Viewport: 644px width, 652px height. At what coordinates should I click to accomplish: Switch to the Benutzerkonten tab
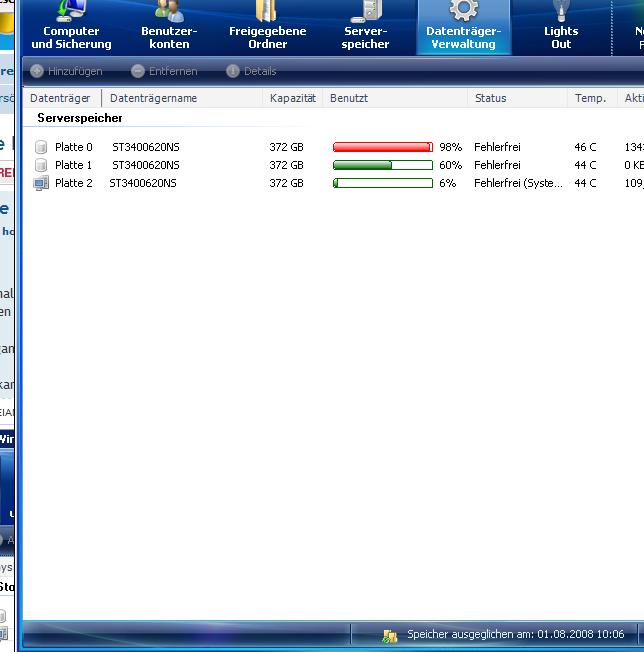click(x=169, y=27)
